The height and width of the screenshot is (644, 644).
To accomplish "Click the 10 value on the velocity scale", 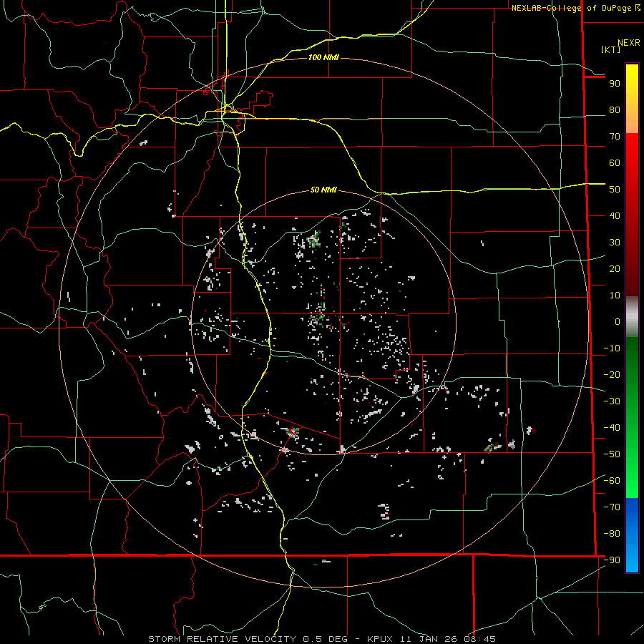I will (x=615, y=296).
